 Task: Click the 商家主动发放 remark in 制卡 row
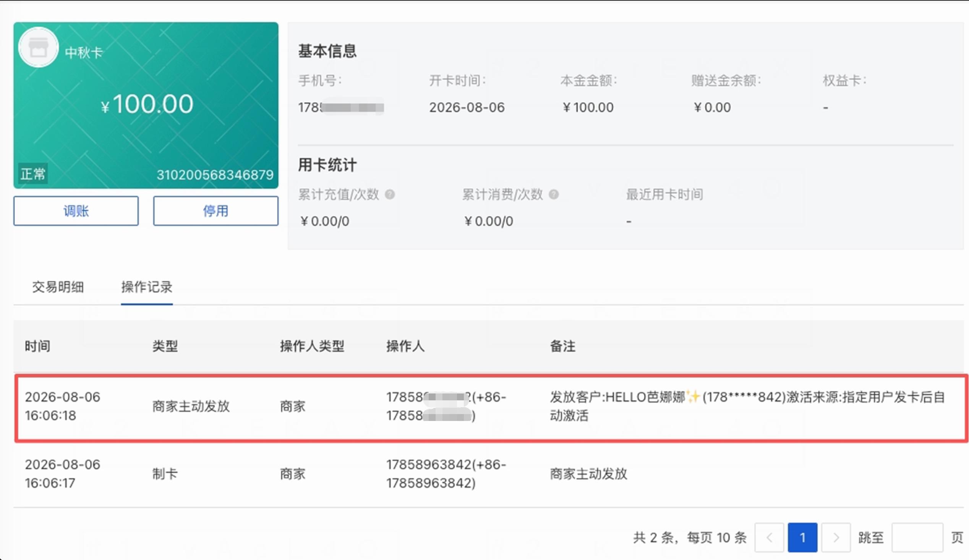[589, 474]
